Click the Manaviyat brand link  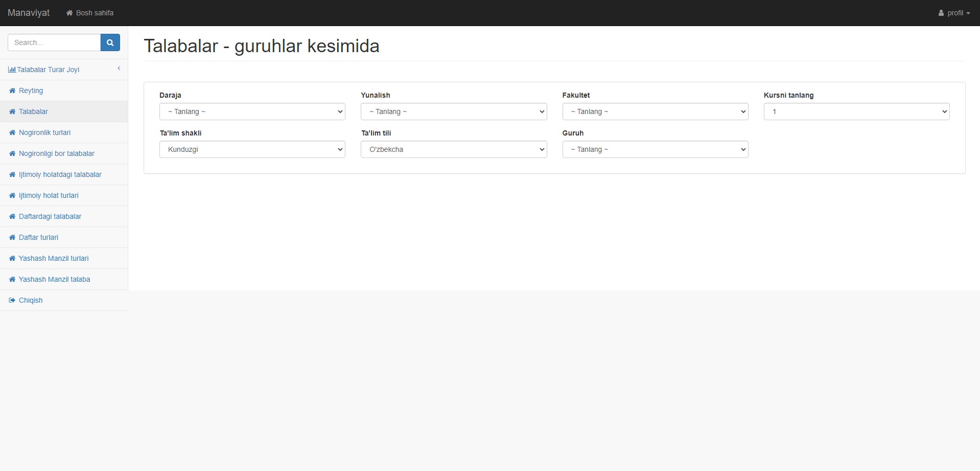tap(29, 13)
